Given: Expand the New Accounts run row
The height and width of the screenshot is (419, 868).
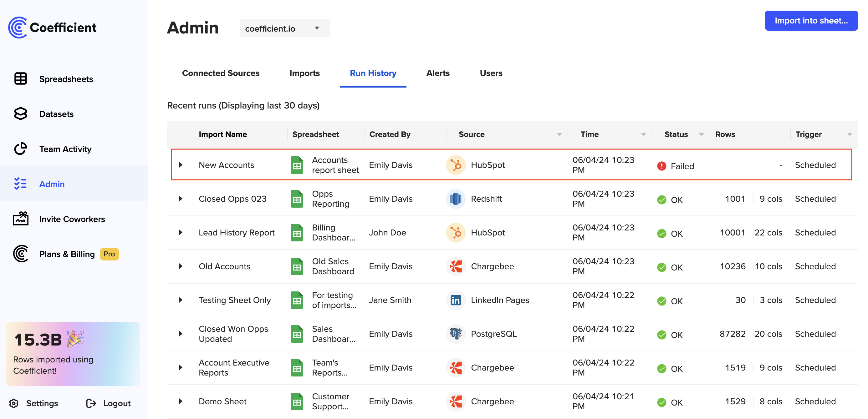Looking at the screenshot, I should pos(180,165).
